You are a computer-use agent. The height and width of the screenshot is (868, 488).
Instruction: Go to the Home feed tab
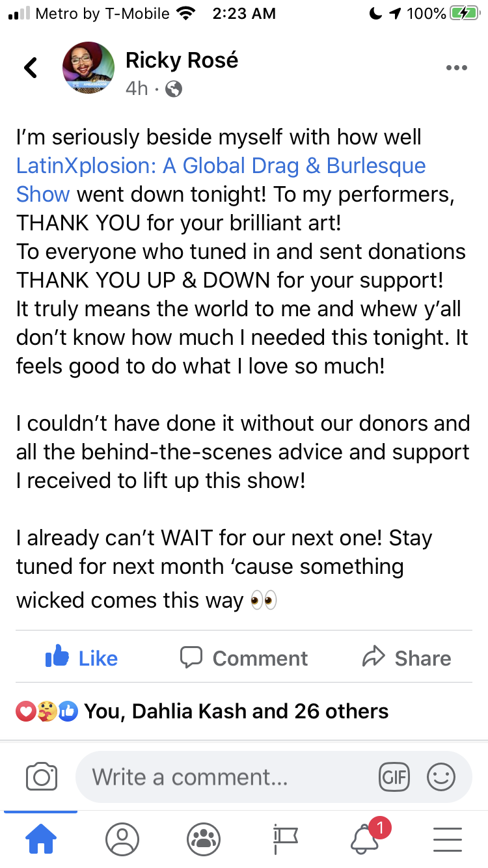40,839
